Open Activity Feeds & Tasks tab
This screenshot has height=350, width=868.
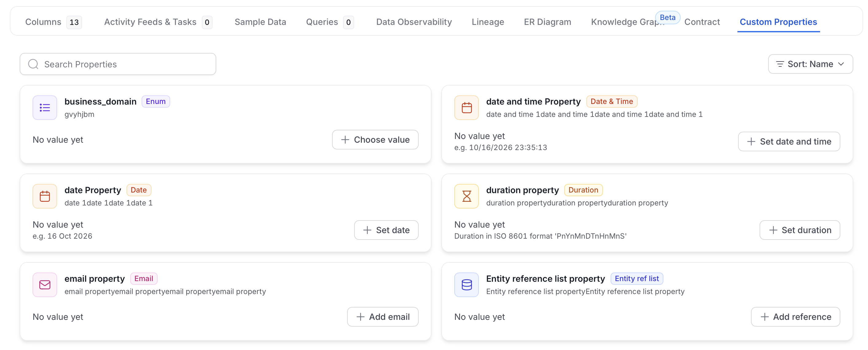(x=158, y=22)
